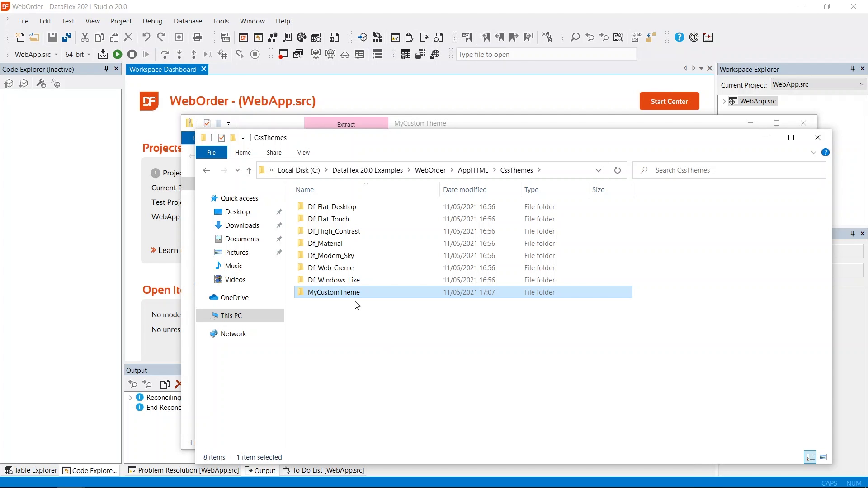Expand the WebApp.src tree node
This screenshot has height=488, width=868.
[724, 101]
